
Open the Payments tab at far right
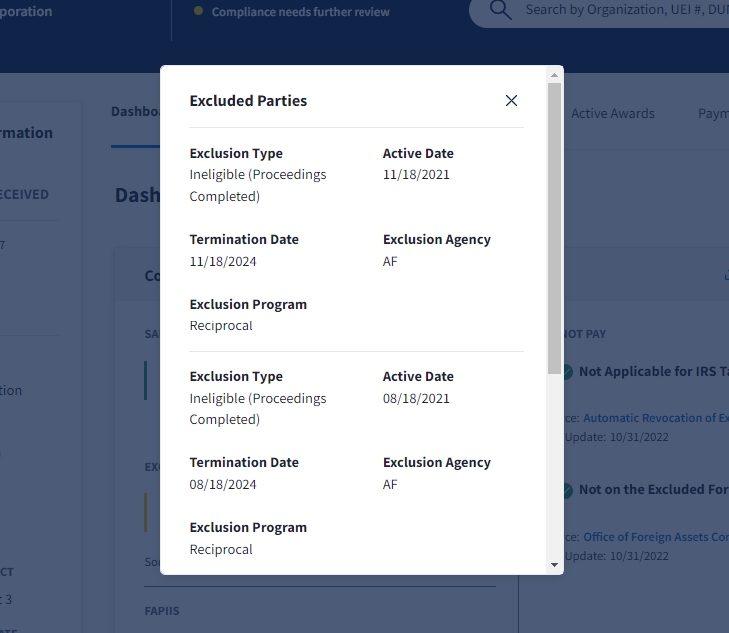(x=713, y=114)
